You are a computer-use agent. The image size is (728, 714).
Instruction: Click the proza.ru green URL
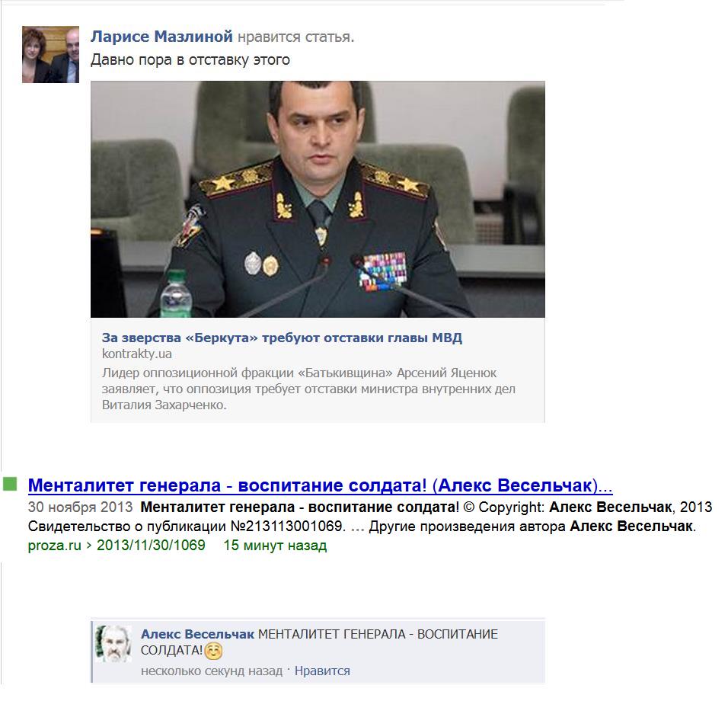[54, 546]
